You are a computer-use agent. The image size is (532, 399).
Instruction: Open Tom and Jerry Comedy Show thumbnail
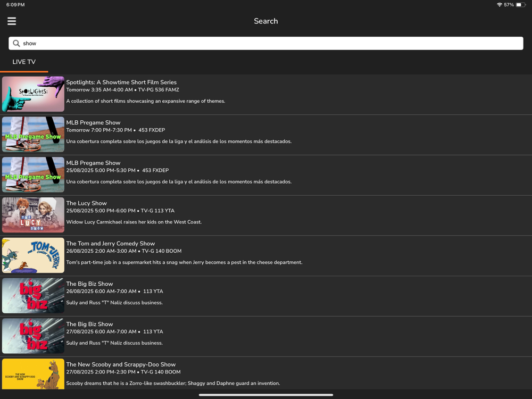[x=33, y=255]
